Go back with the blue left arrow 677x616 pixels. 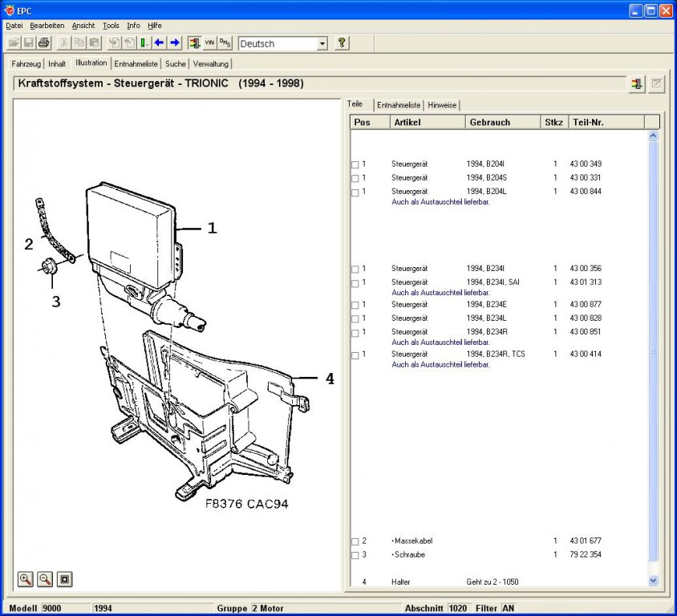tap(160, 43)
